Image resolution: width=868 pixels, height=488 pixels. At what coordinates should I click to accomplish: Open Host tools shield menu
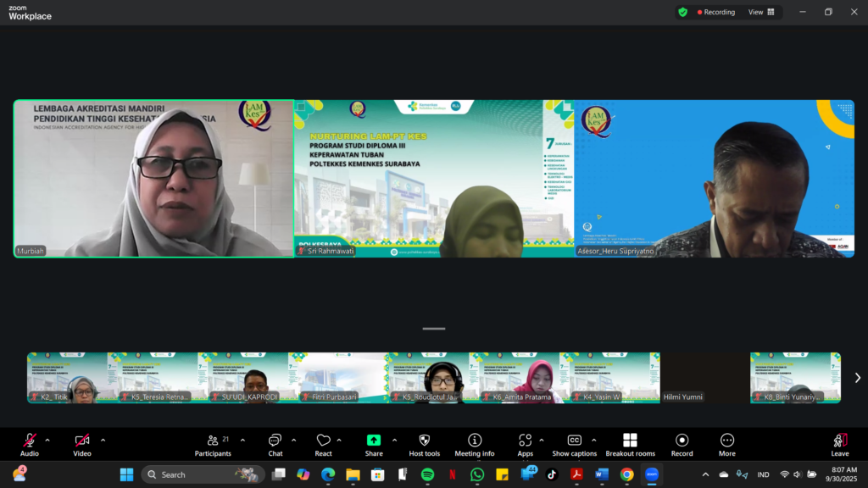[425, 444]
